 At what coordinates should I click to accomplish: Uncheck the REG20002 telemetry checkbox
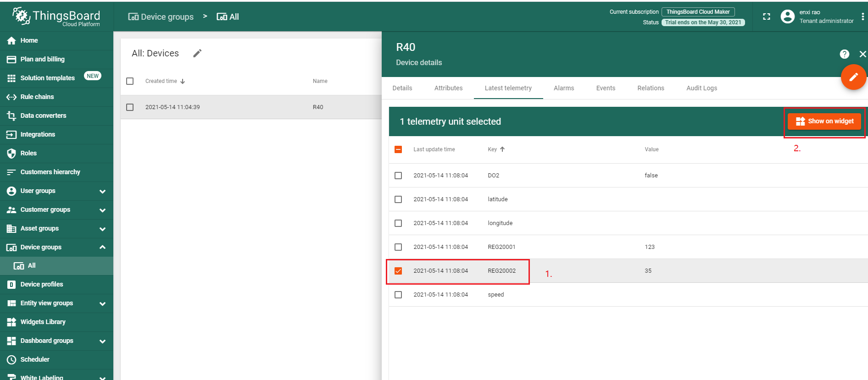click(x=398, y=271)
